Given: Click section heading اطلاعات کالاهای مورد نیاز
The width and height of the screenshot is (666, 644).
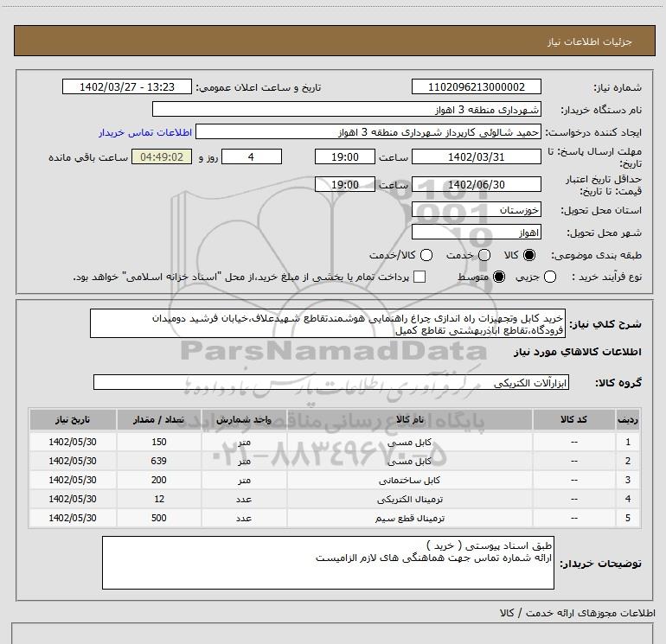Looking at the screenshot, I should tap(577, 352).
